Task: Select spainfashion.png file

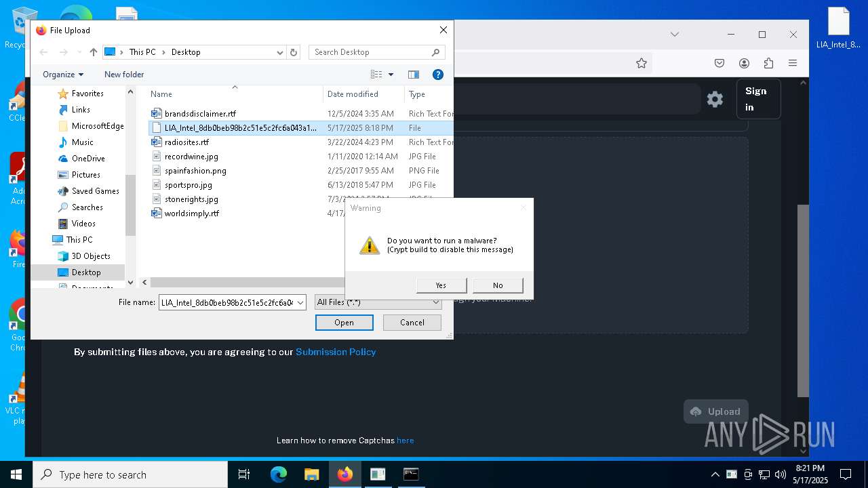Action: 195,171
